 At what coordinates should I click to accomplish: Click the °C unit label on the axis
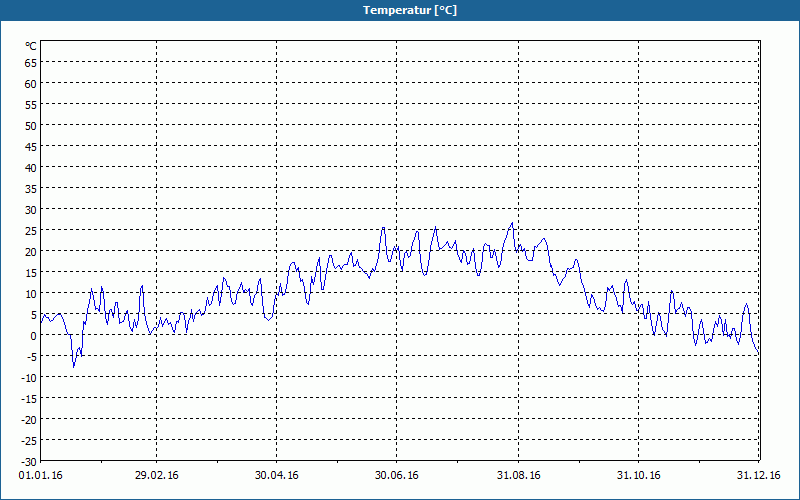[x=31, y=46]
